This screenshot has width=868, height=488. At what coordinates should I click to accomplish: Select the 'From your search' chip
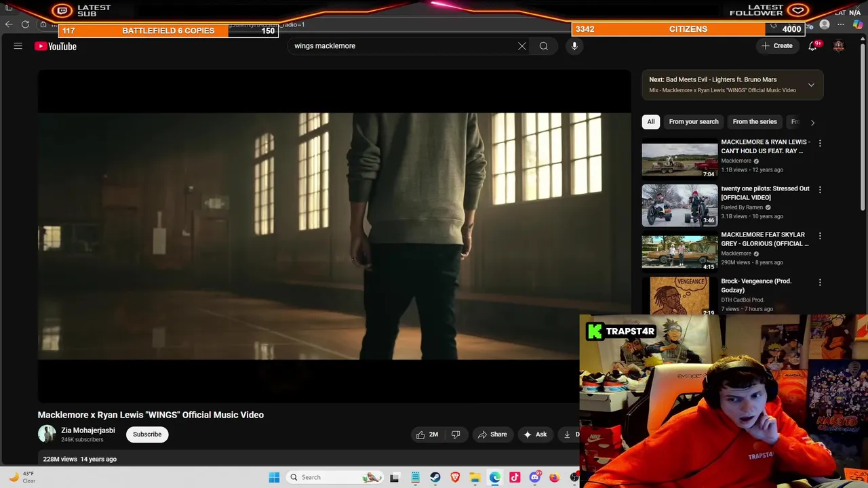pos(693,122)
